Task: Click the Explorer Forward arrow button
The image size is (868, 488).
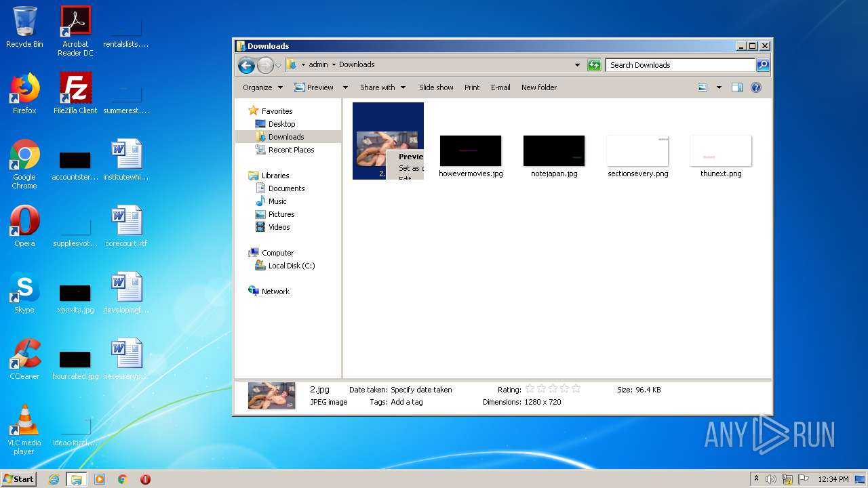Action: pos(265,65)
